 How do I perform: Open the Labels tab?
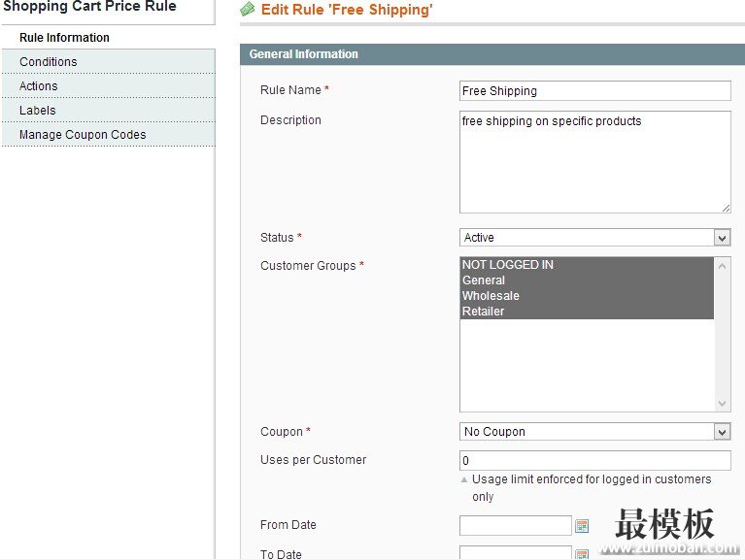(38, 111)
